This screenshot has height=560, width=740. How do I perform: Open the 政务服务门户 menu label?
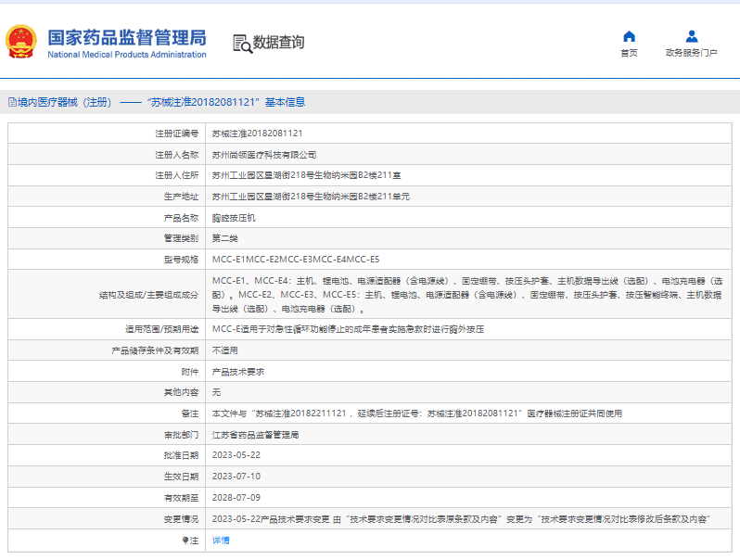[x=691, y=53]
